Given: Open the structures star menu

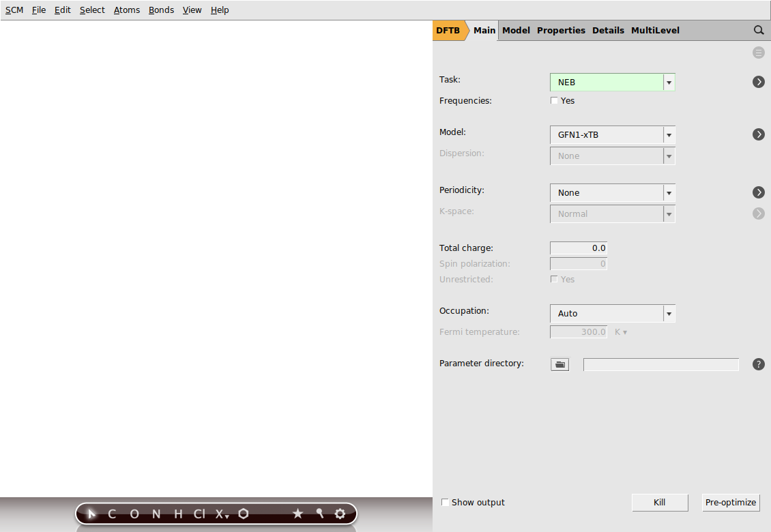Looking at the screenshot, I should 297,514.
